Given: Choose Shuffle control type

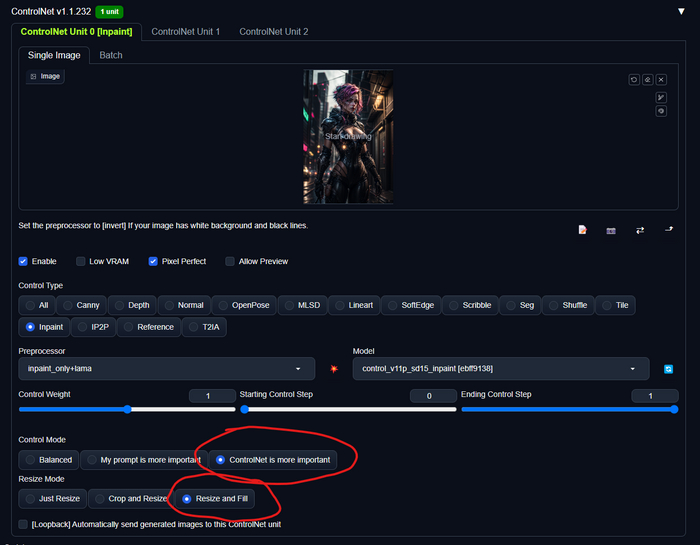Looking at the screenshot, I should click(x=568, y=305).
